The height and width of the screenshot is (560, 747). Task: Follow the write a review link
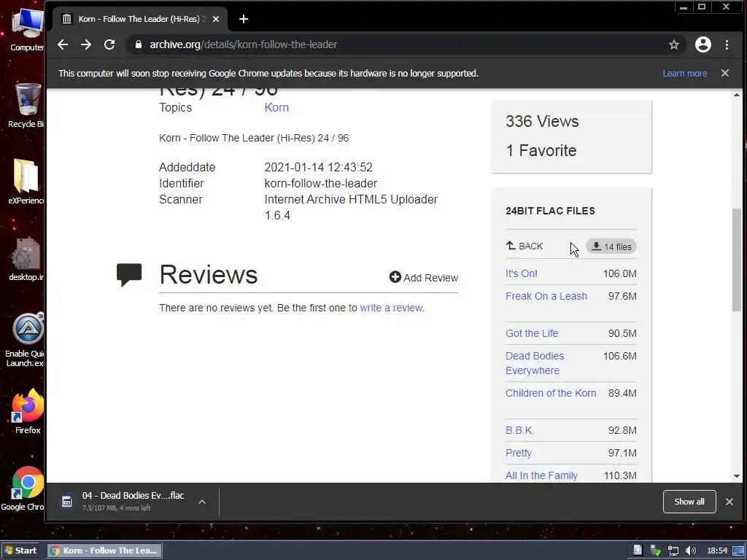click(x=391, y=308)
